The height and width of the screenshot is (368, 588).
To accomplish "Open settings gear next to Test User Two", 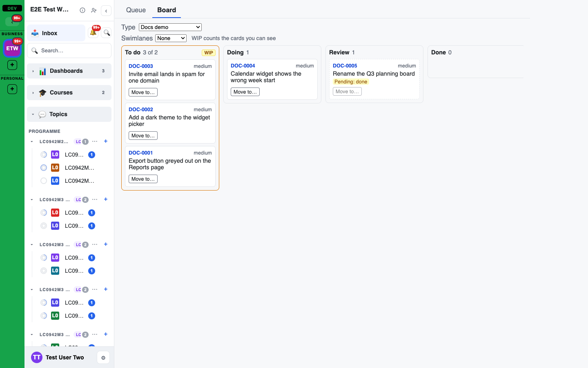I will tap(103, 358).
